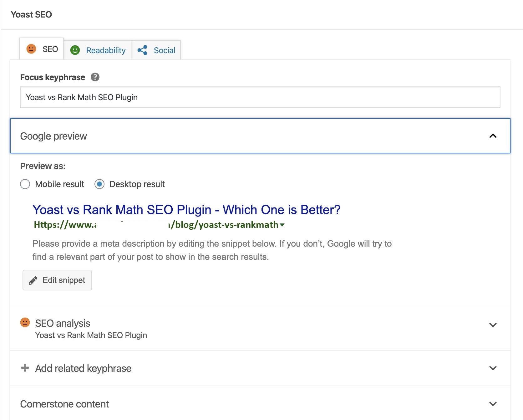Image resolution: width=523 pixels, height=420 pixels.
Task: Click the SEO analysis heading text
Action: pyautogui.click(x=63, y=323)
